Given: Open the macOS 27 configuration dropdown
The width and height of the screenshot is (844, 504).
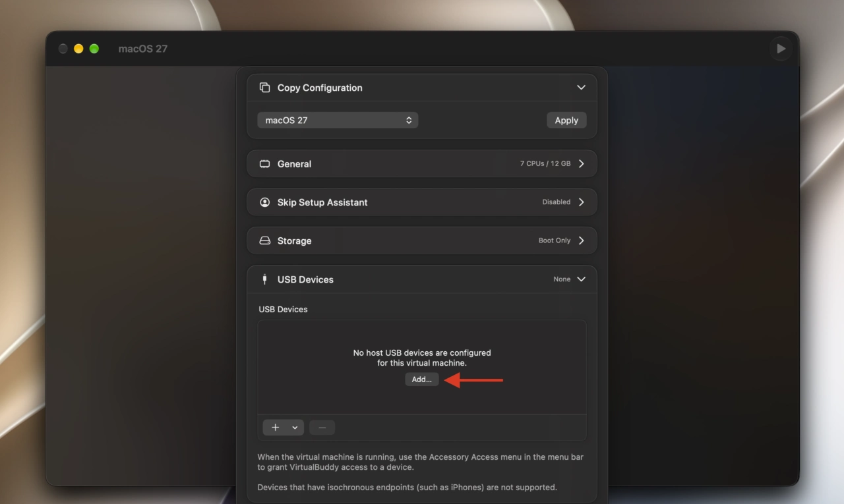Looking at the screenshot, I should (338, 120).
